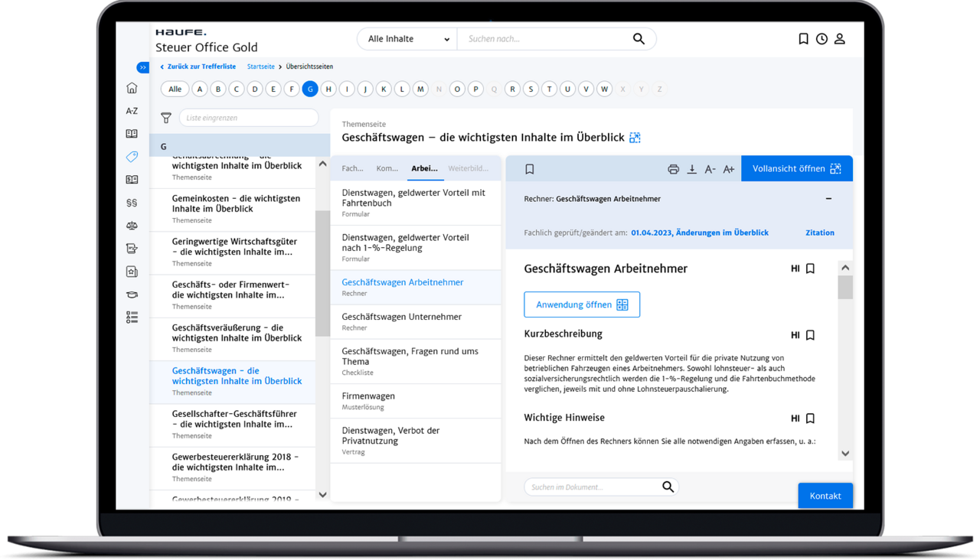Open the A-Z index sidebar icon
This screenshot has height=560, width=980.
(x=132, y=111)
